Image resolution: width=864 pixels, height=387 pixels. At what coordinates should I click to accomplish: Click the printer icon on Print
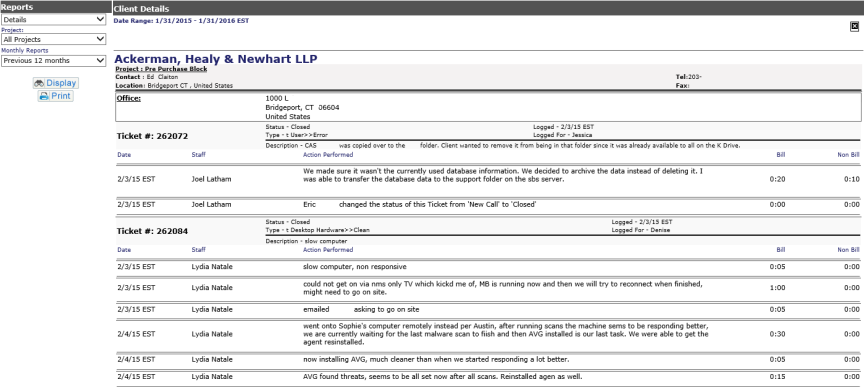(x=44, y=96)
